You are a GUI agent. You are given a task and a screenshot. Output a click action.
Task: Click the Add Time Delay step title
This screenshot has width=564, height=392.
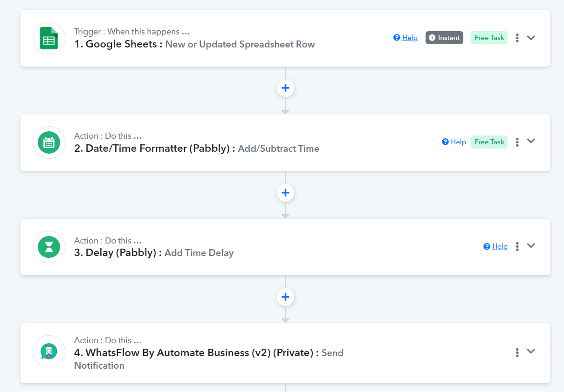tap(199, 253)
